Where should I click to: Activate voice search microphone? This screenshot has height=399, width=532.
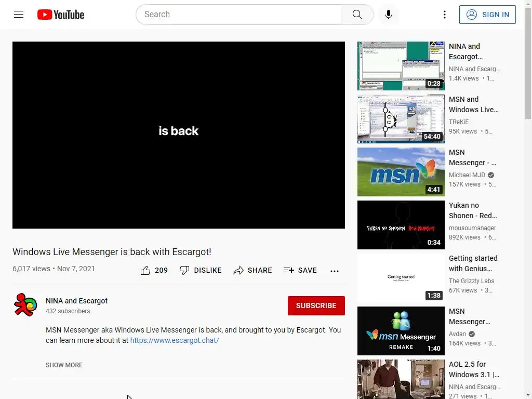coord(389,15)
